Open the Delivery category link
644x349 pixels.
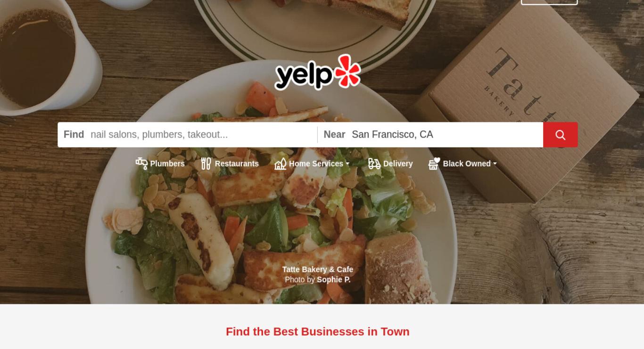[398, 164]
